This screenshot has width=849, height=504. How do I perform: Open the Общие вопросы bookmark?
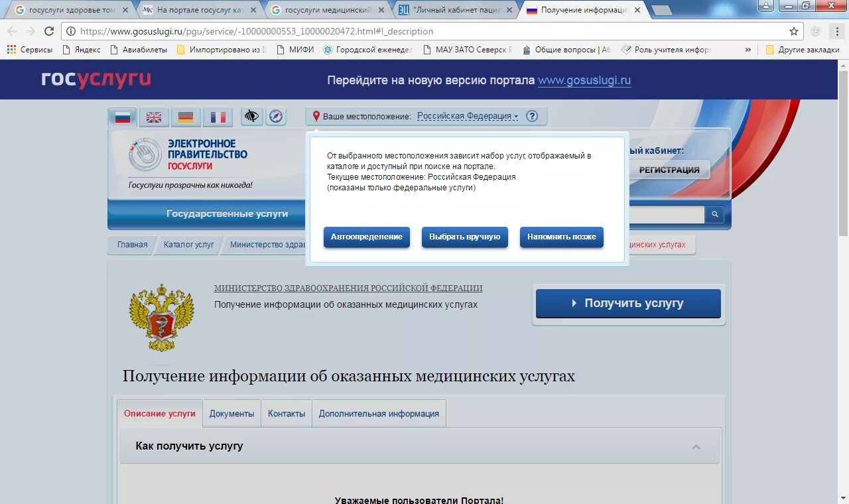click(x=567, y=50)
